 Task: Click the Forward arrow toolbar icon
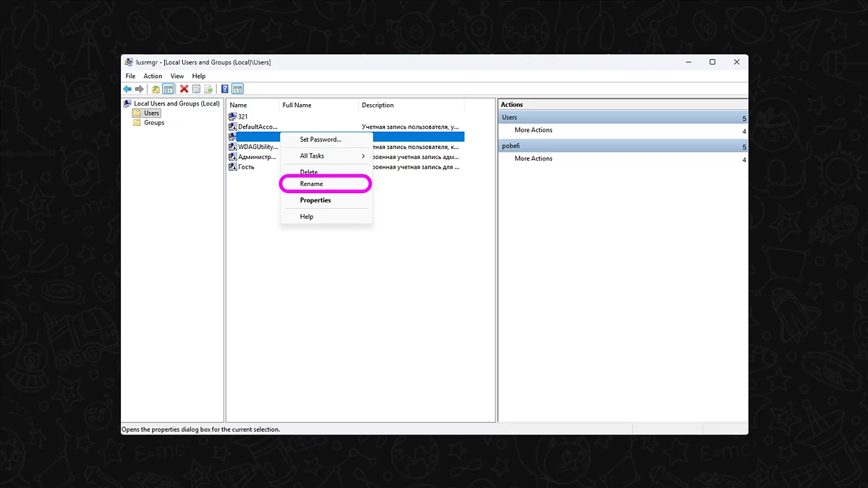click(140, 89)
